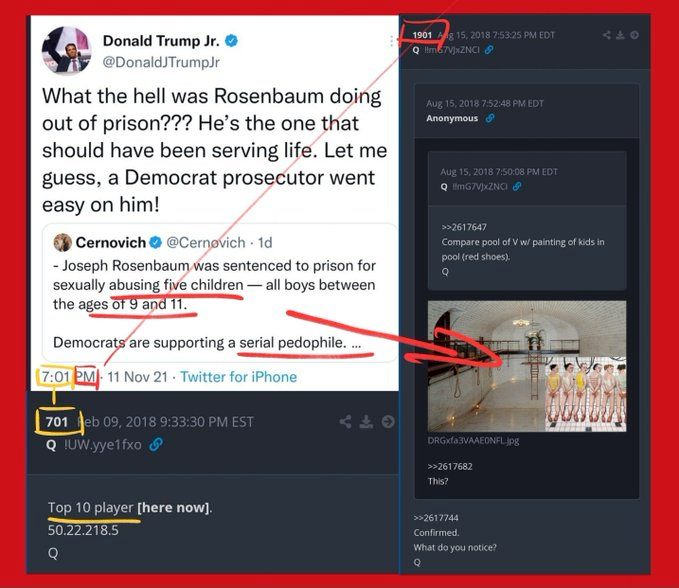Click the arrow icon on post 1901
The width and height of the screenshot is (679, 588).
(x=634, y=35)
